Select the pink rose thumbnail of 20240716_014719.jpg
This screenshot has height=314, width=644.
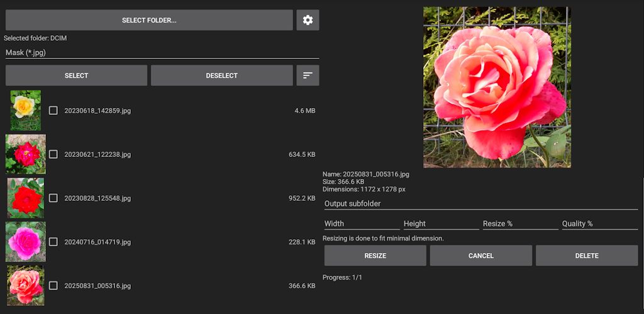tap(25, 242)
